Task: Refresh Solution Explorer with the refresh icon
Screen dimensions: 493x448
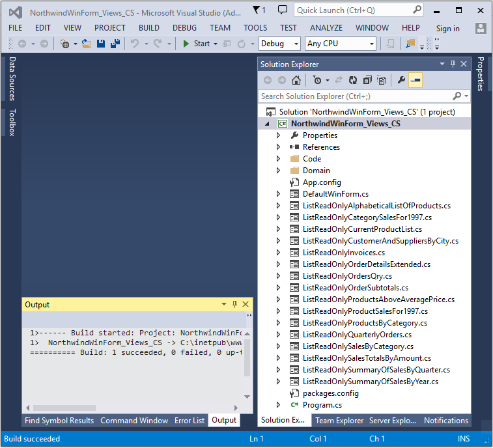Action: point(353,80)
